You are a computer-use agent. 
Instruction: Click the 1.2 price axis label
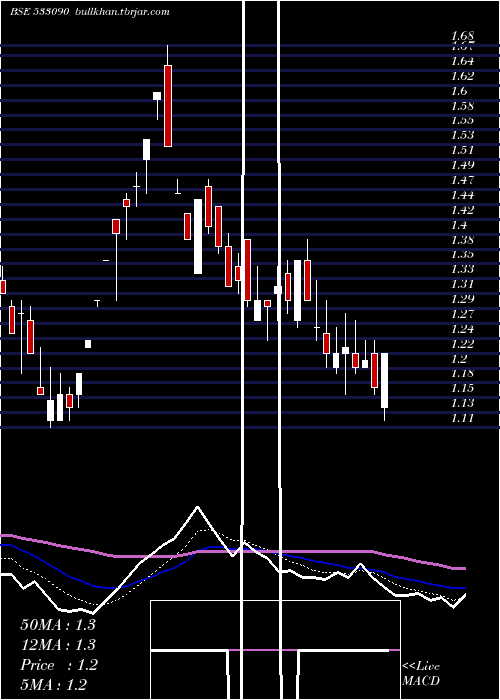click(x=459, y=358)
